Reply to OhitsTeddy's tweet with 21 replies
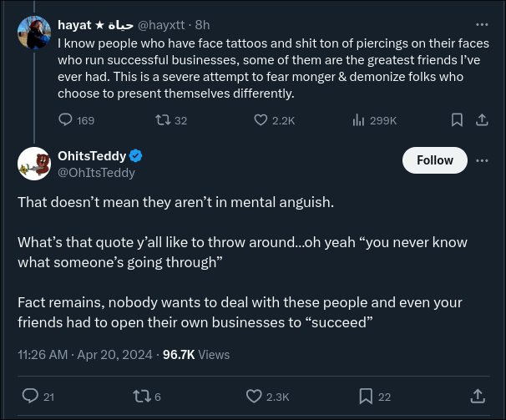The image size is (506, 420). (30, 396)
